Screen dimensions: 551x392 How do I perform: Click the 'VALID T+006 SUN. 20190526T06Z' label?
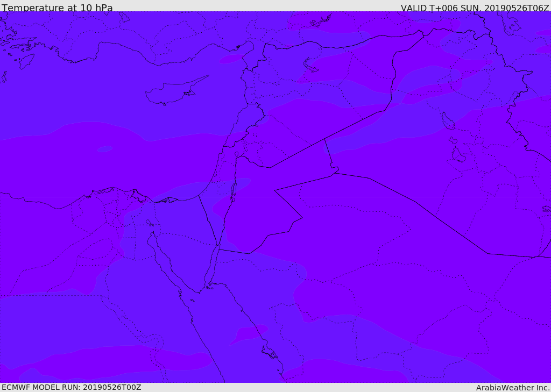coord(475,8)
